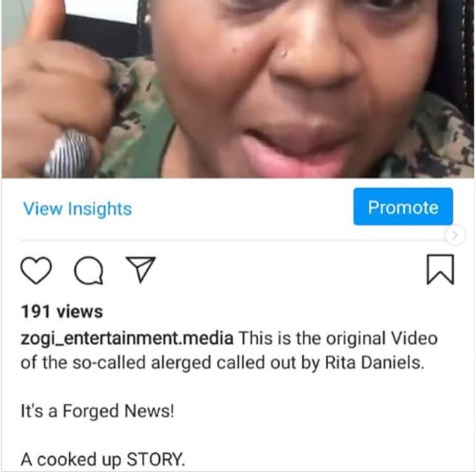Visit the zogi_entertainment.media profile name
The image size is (476, 472).
[x=127, y=338]
